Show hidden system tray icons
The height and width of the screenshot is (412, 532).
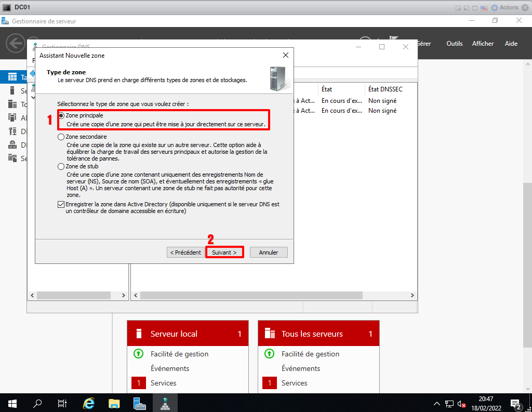[437, 403]
